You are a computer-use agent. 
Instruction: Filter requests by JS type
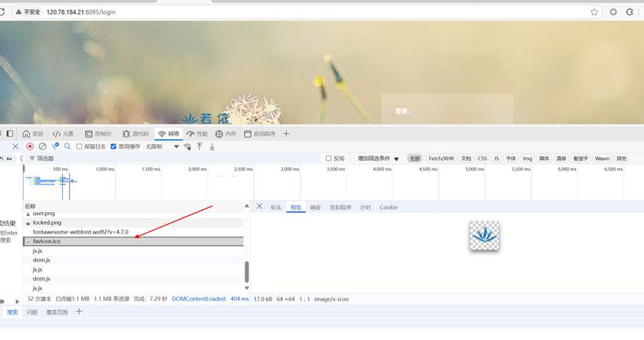[496, 159]
